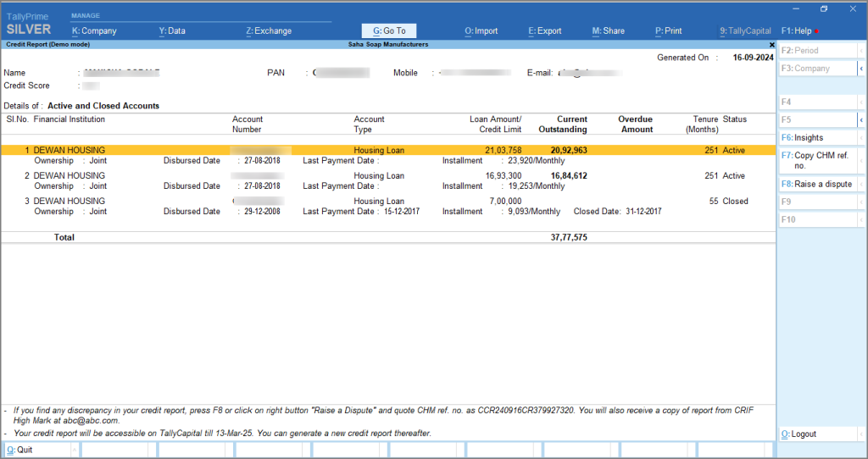Expand the chevron beside the F5 button

tap(862, 120)
